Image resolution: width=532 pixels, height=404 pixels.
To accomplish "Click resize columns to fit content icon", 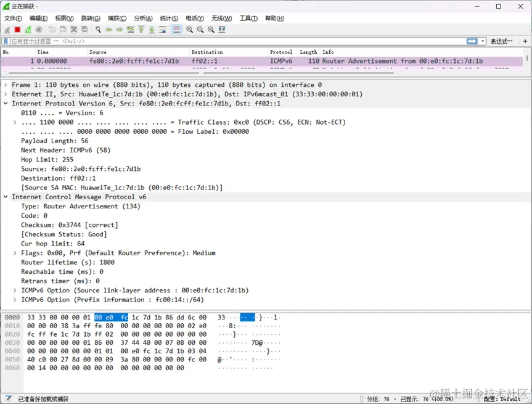I will click(x=222, y=30).
